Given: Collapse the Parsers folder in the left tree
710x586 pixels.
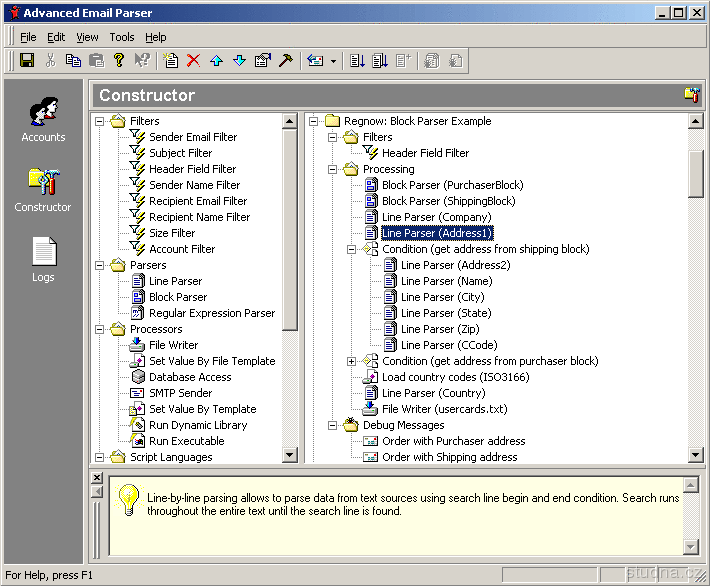Looking at the screenshot, I should 100,265.
